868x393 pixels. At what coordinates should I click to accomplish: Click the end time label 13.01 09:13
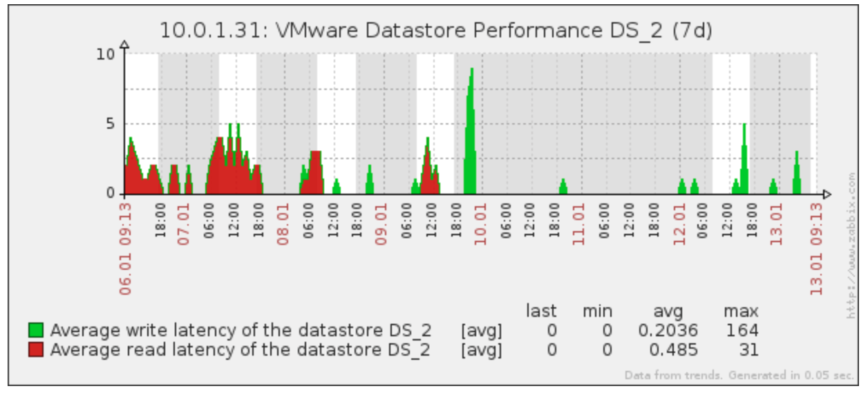point(817,248)
